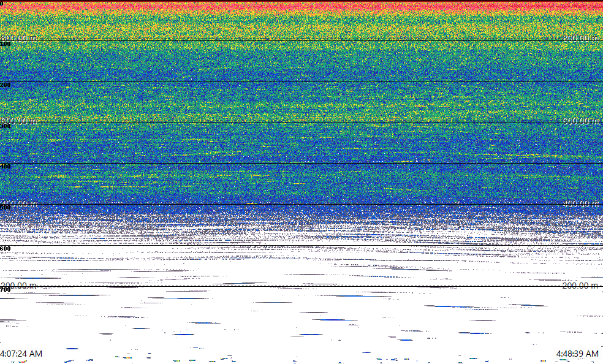Select the right-side "200.00 m" range label
This screenshot has height=364, width=603.
(581, 286)
